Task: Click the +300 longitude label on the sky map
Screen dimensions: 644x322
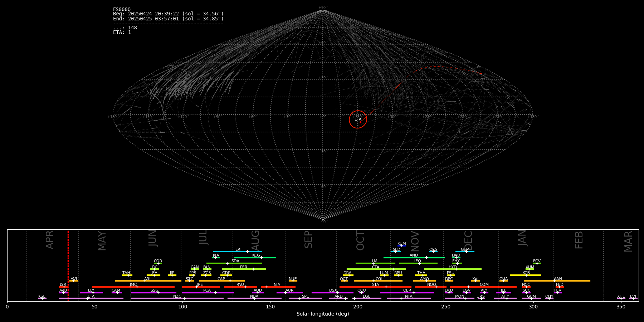Action: coord(392,117)
